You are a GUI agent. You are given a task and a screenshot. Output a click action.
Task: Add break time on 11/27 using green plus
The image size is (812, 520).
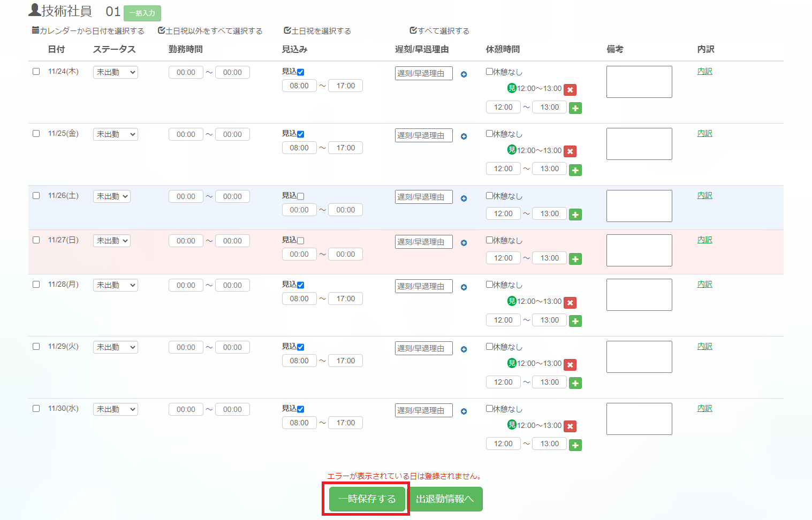click(575, 259)
